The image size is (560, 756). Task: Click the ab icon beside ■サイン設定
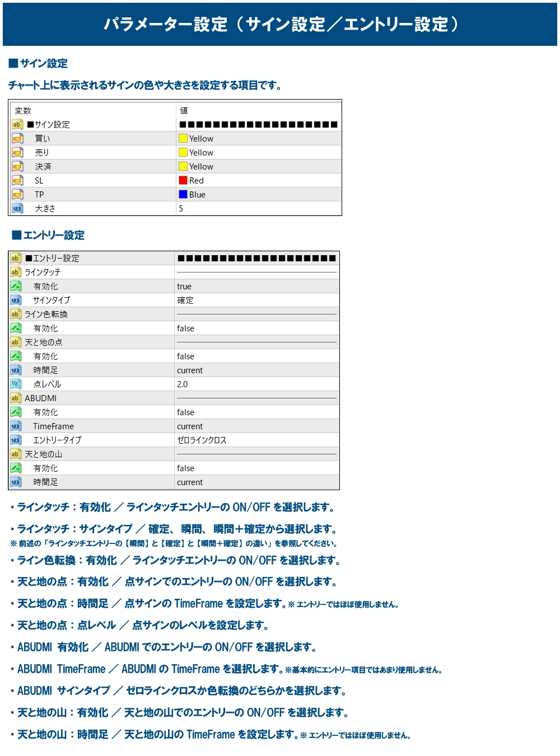click(x=17, y=124)
